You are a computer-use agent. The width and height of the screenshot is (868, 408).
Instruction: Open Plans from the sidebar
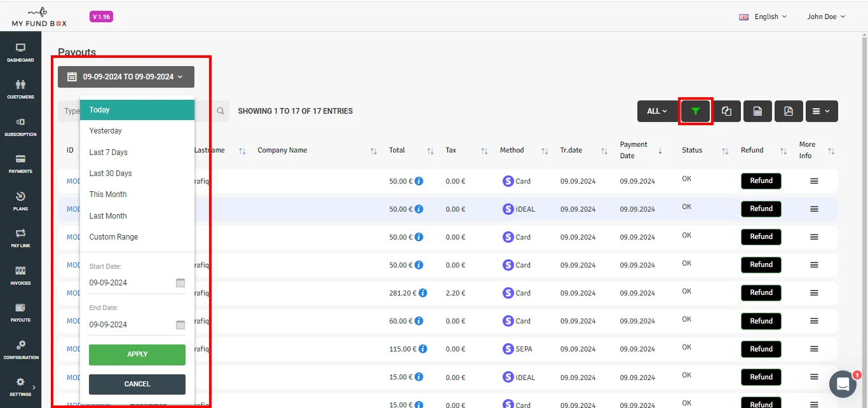[20, 201]
